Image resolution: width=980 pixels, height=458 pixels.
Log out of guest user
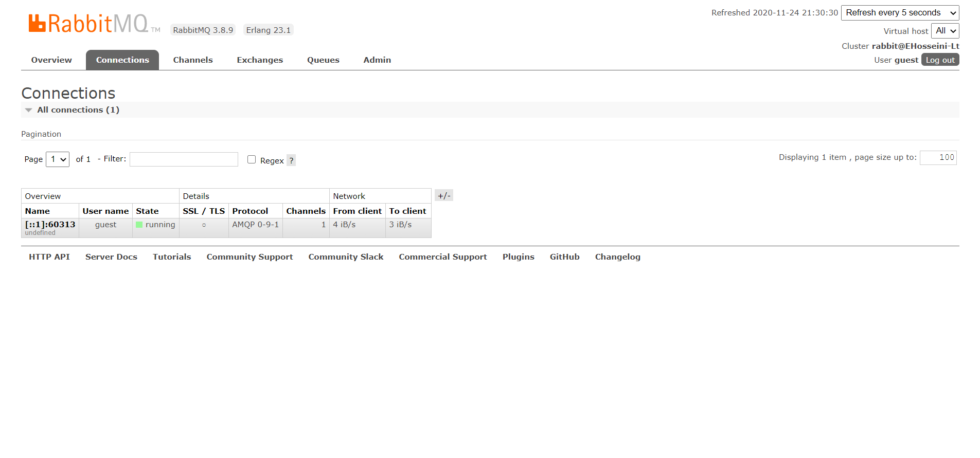click(x=940, y=60)
